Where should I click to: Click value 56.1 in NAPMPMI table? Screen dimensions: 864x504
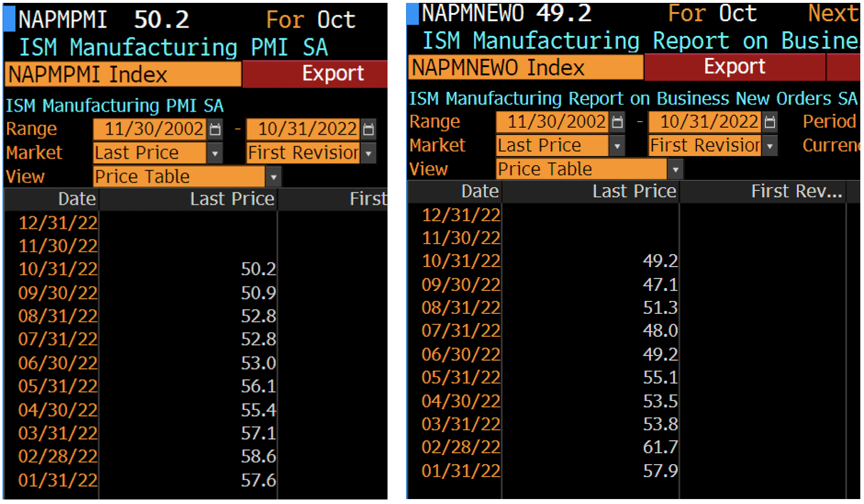click(258, 387)
